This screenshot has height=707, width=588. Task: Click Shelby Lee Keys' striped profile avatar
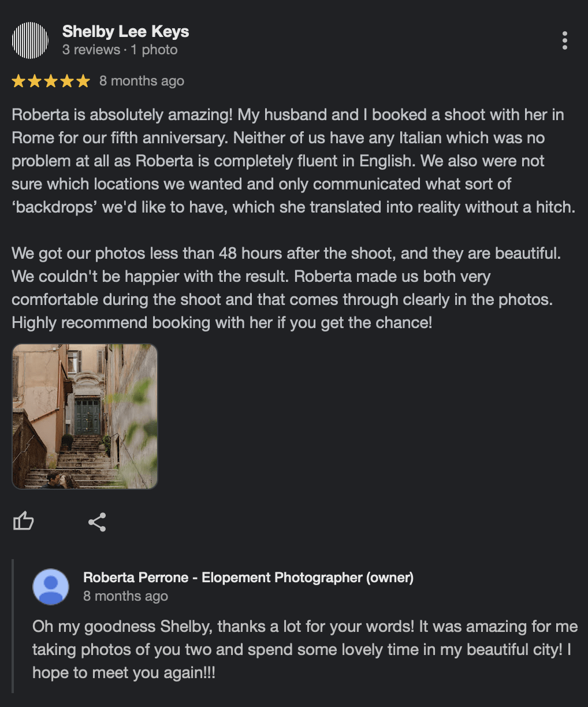click(x=30, y=40)
